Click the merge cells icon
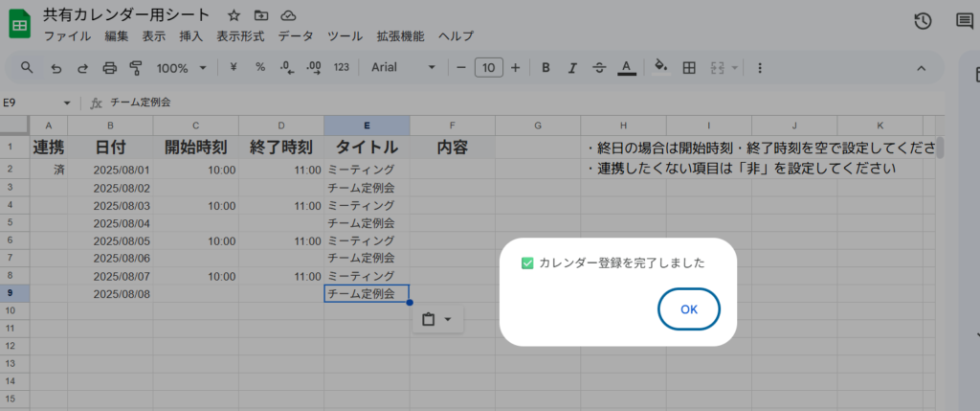Screen dimensions: 980x411 (x=718, y=68)
